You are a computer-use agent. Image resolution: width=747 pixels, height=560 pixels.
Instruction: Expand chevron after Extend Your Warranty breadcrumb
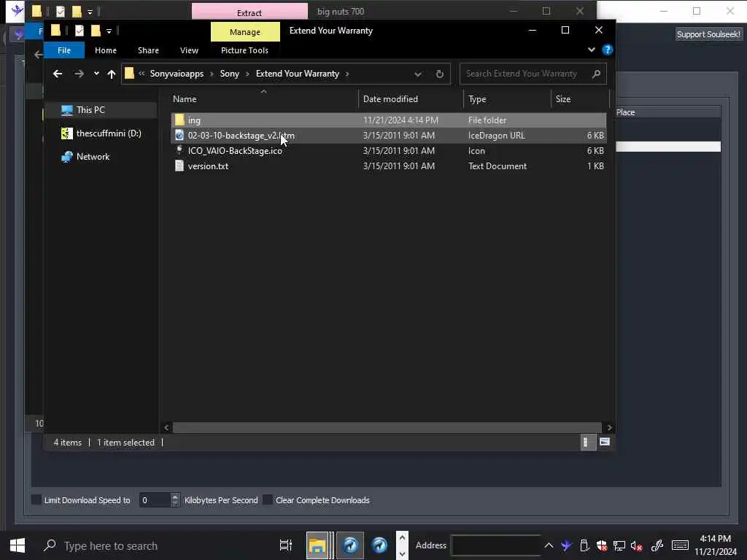point(347,74)
